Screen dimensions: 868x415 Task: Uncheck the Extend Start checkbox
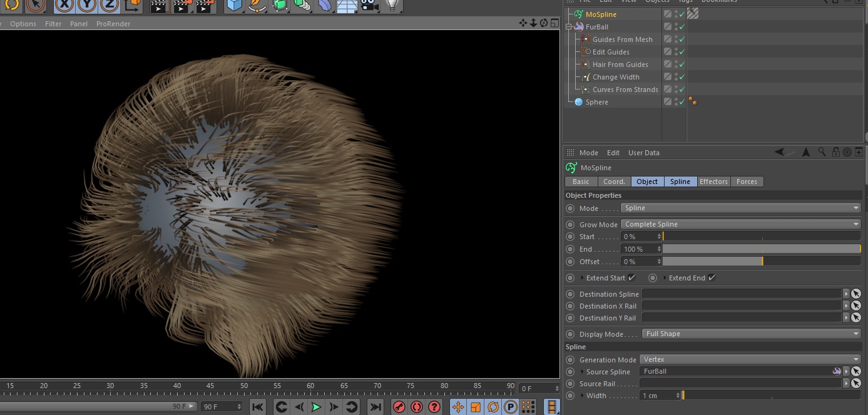tap(631, 278)
